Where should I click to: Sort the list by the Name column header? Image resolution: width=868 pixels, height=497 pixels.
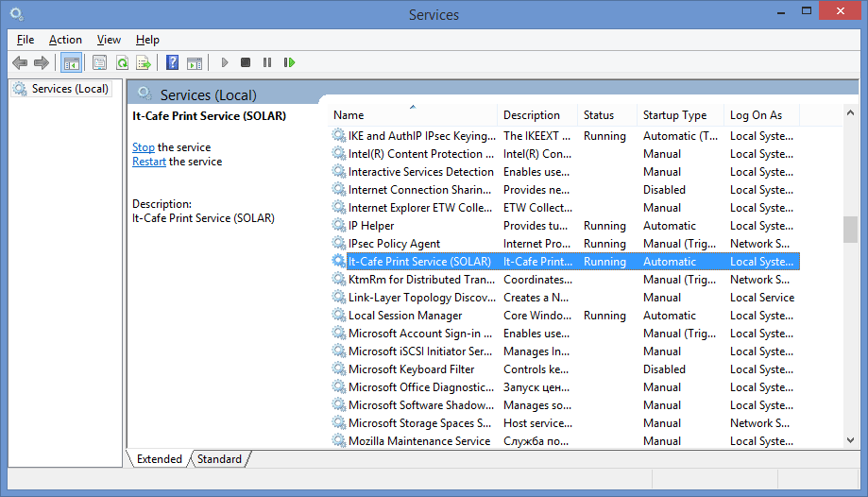pos(412,115)
